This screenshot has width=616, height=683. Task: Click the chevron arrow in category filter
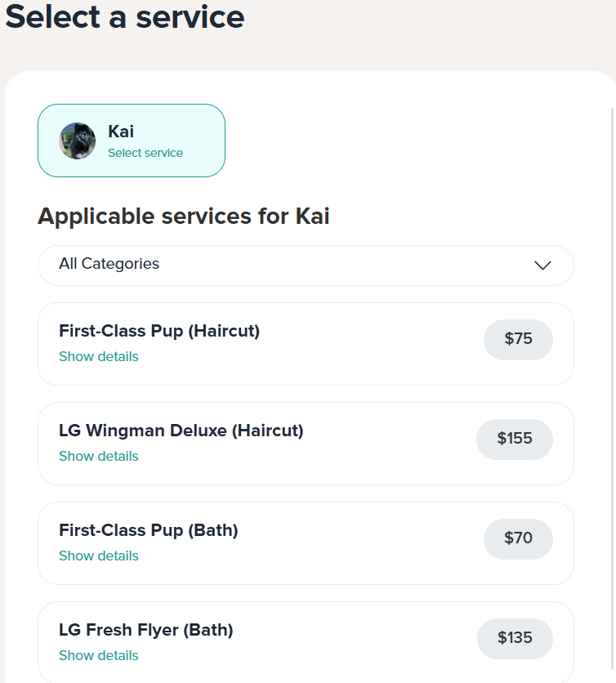click(542, 266)
